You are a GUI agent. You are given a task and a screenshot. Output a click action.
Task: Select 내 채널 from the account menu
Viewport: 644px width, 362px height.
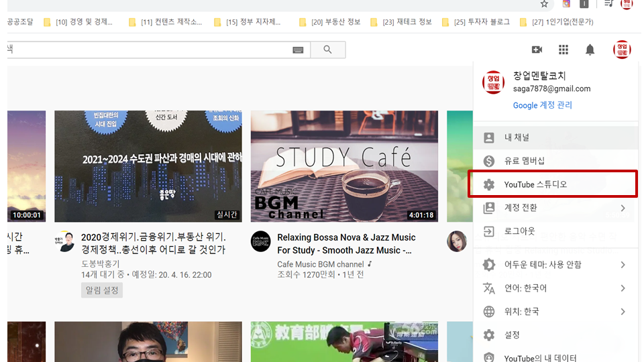(x=555, y=137)
